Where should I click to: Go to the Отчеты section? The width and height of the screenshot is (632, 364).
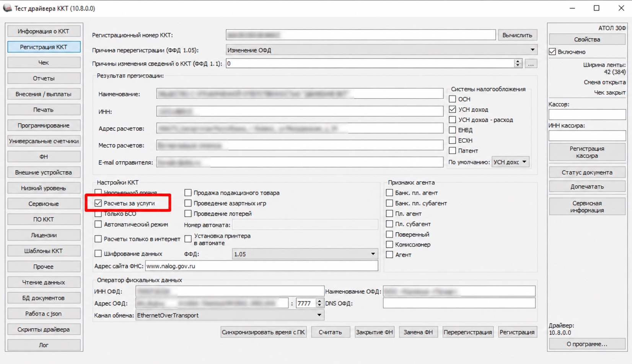44,78
